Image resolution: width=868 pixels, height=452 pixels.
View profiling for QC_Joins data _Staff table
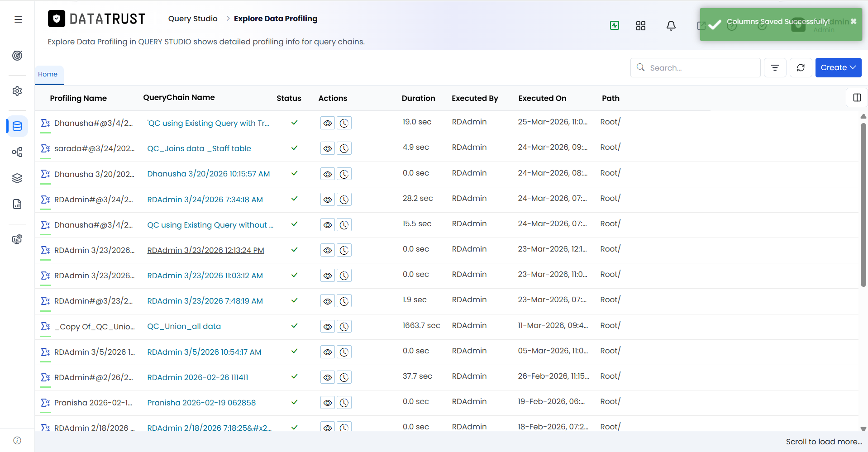pyautogui.click(x=328, y=148)
